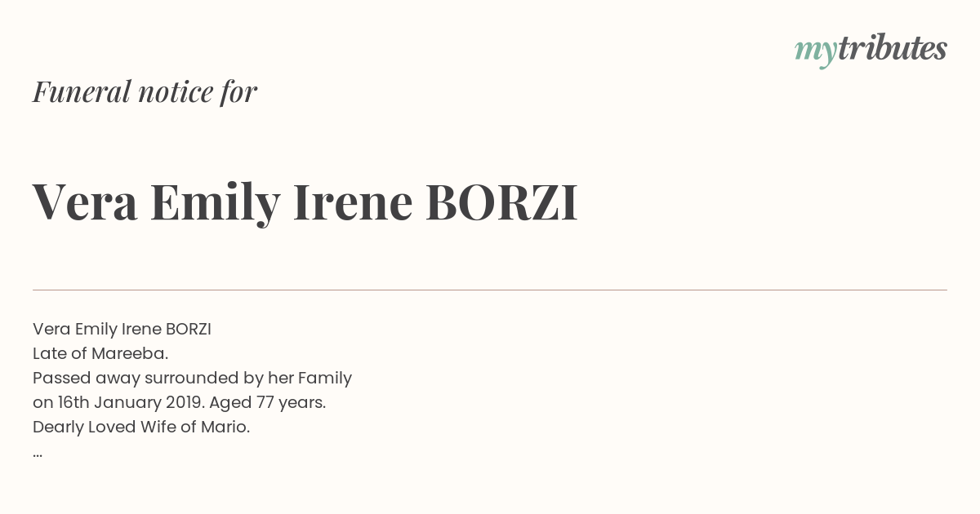Screen dimensions: 980x514
Task: Click the large Vera Emily Irene BORZI title
Action: 305,202
